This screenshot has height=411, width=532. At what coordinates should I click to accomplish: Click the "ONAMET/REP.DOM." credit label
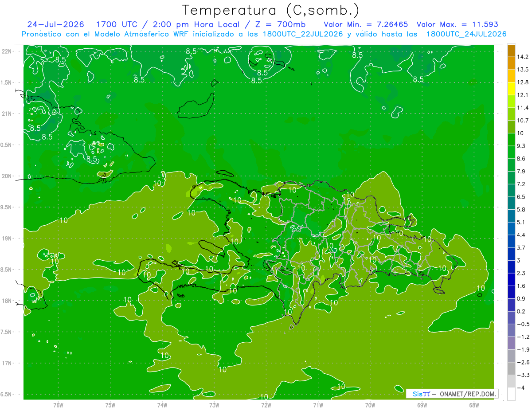pyautogui.click(x=467, y=394)
